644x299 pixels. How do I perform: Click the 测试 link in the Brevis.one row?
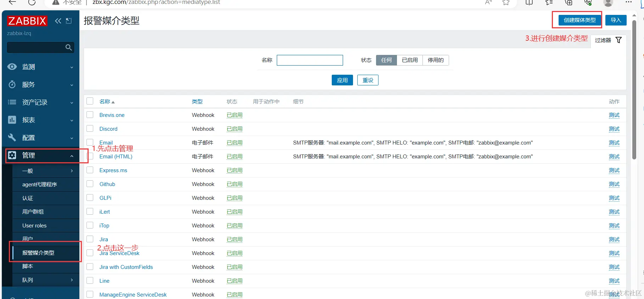tap(614, 115)
